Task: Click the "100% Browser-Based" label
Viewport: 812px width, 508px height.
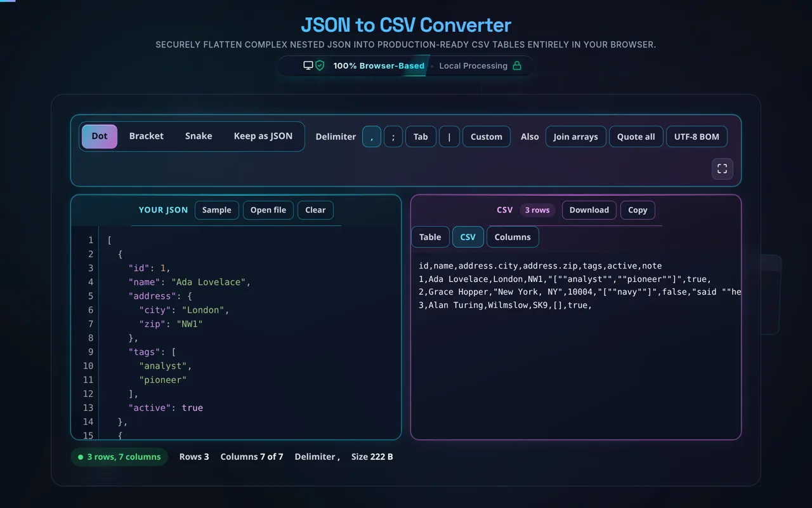Action: click(379, 65)
